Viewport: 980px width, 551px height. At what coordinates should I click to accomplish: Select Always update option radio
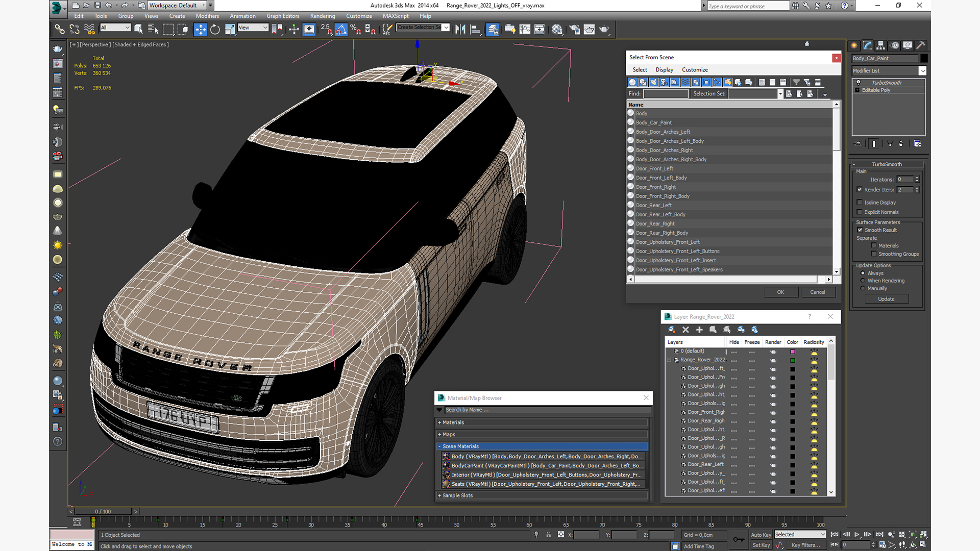point(863,273)
